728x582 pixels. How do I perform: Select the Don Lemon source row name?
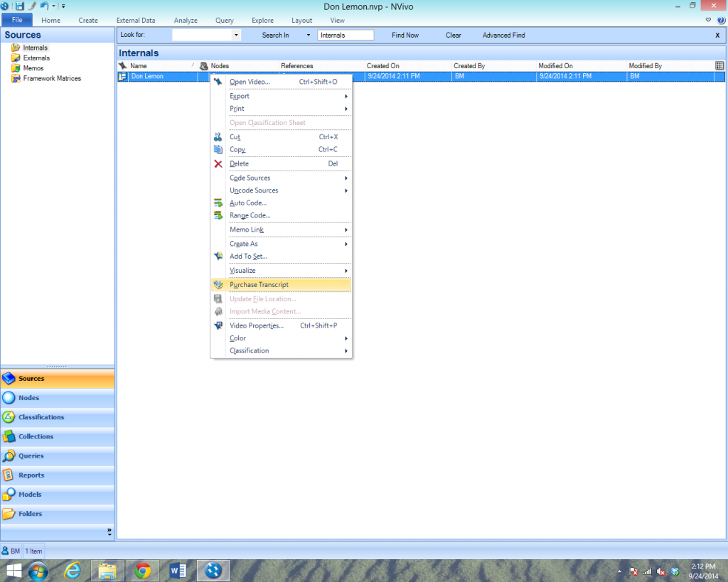[147, 77]
